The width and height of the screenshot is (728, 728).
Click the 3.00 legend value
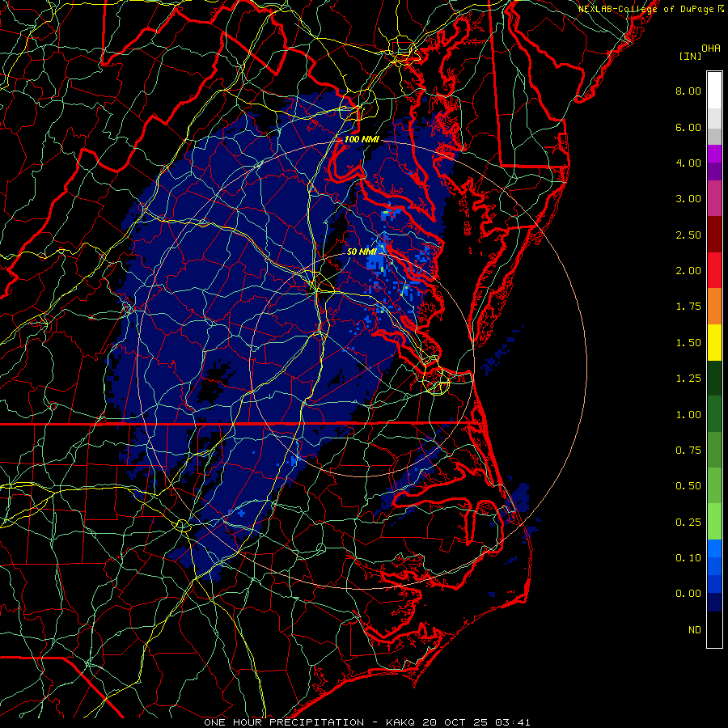pyautogui.click(x=688, y=199)
